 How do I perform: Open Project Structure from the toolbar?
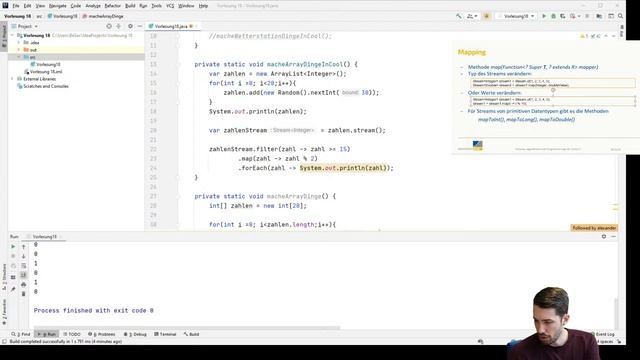599,16
